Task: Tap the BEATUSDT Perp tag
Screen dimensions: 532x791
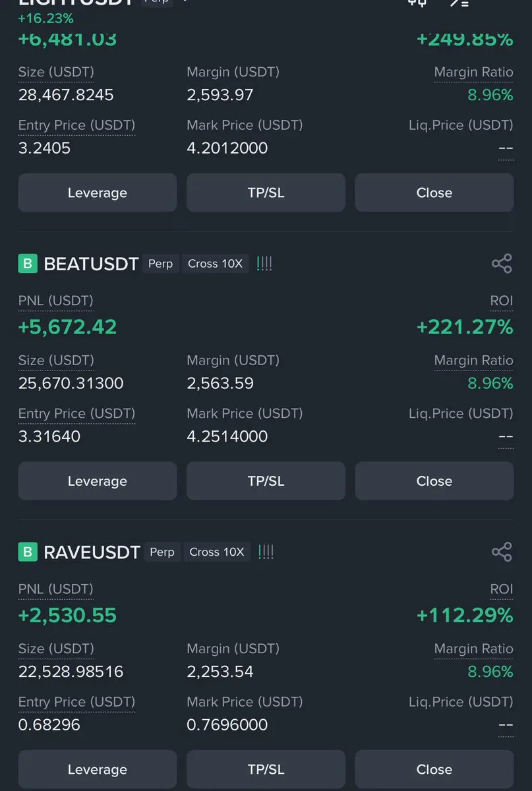Action: point(160,264)
